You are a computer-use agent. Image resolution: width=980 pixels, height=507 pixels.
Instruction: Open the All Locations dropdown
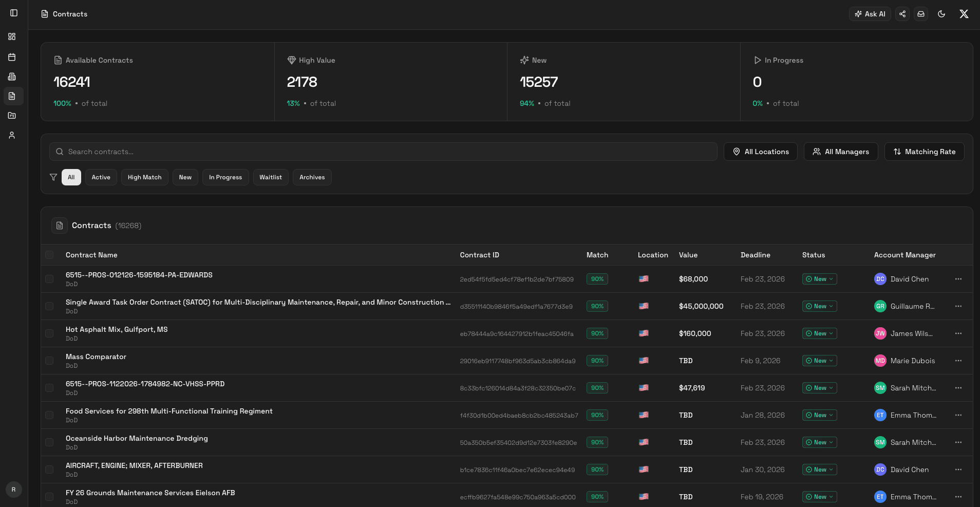pos(761,152)
